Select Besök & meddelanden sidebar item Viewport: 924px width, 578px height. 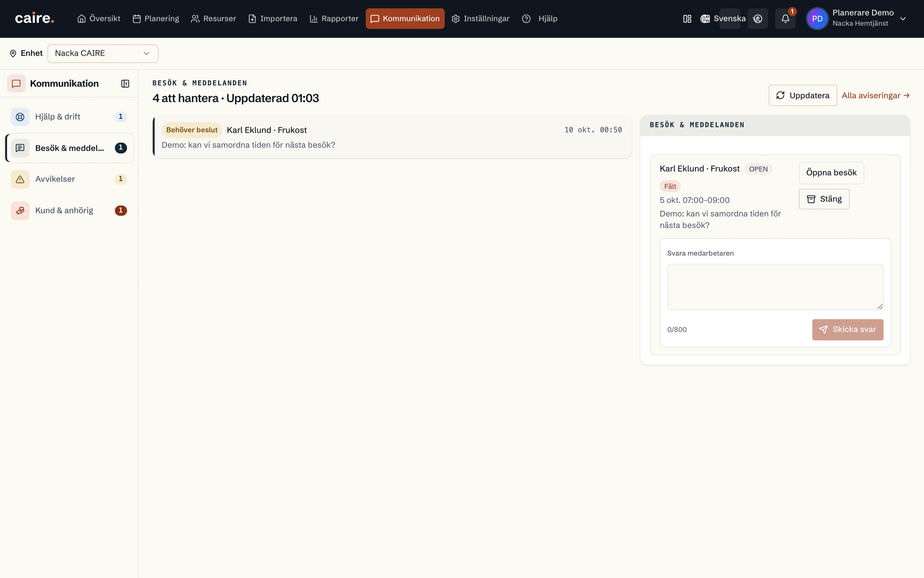pos(69,148)
